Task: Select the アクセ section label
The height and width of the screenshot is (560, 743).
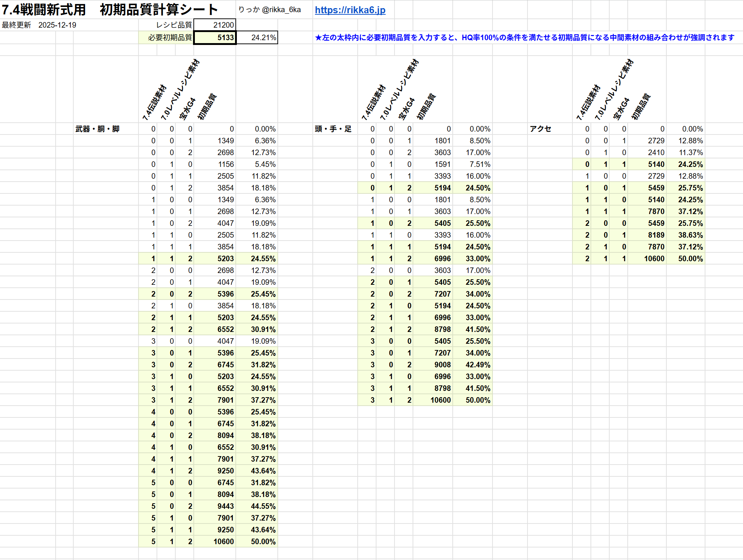Action: 540,129
